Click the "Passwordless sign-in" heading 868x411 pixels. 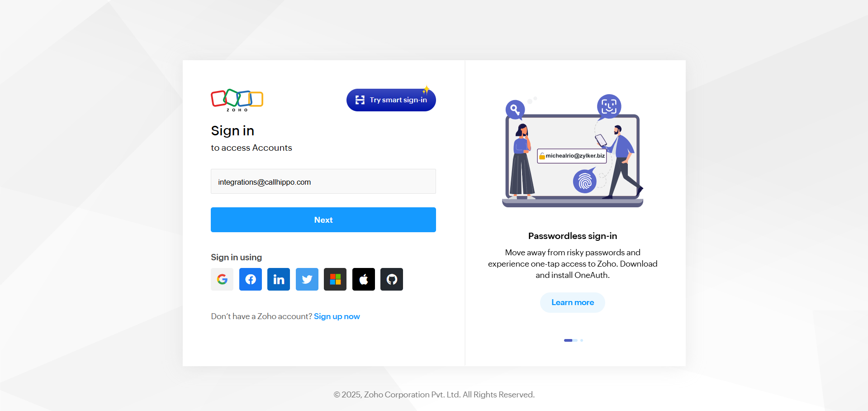click(x=573, y=236)
